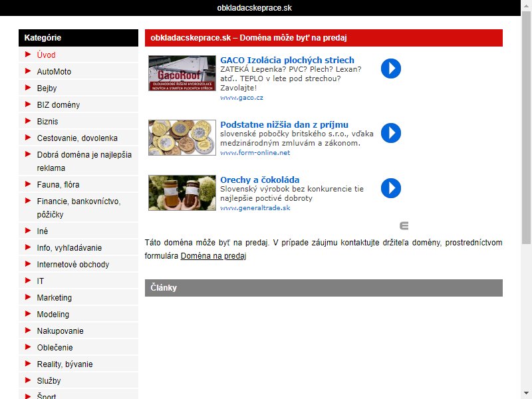Select Služby category

[49, 380]
